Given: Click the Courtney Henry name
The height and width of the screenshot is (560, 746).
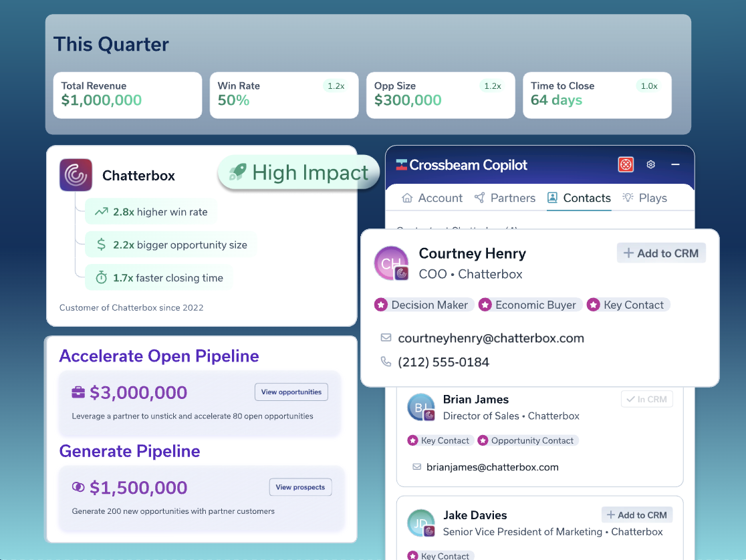Looking at the screenshot, I should coord(473,253).
